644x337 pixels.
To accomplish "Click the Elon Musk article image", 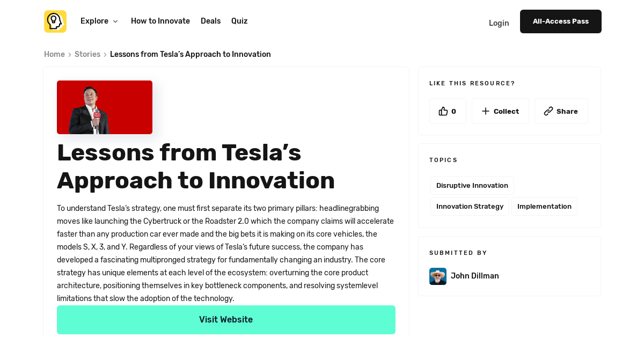I will pos(105,107).
